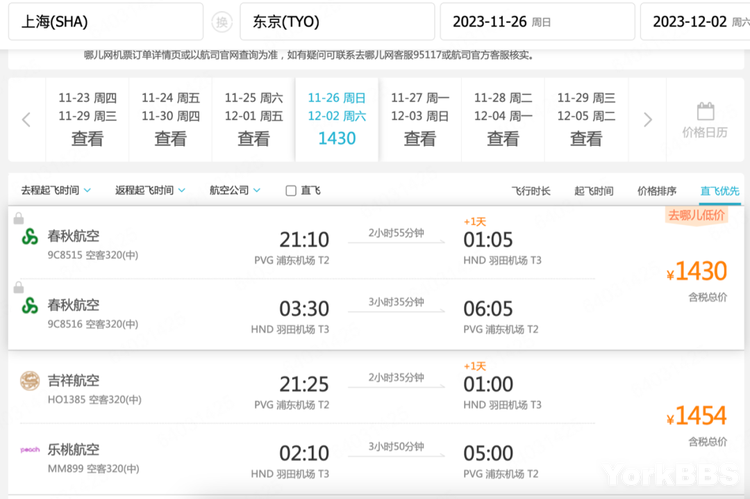Image resolution: width=750 pixels, height=499 pixels.
Task: Click the left arrow for earlier dates
Action: [x=26, y=120]
